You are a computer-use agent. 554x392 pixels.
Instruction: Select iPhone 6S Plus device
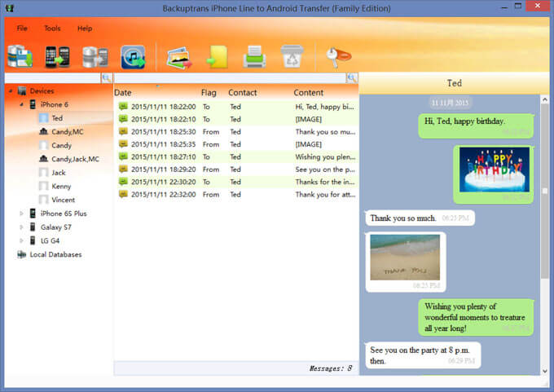[x=64, y=214]
